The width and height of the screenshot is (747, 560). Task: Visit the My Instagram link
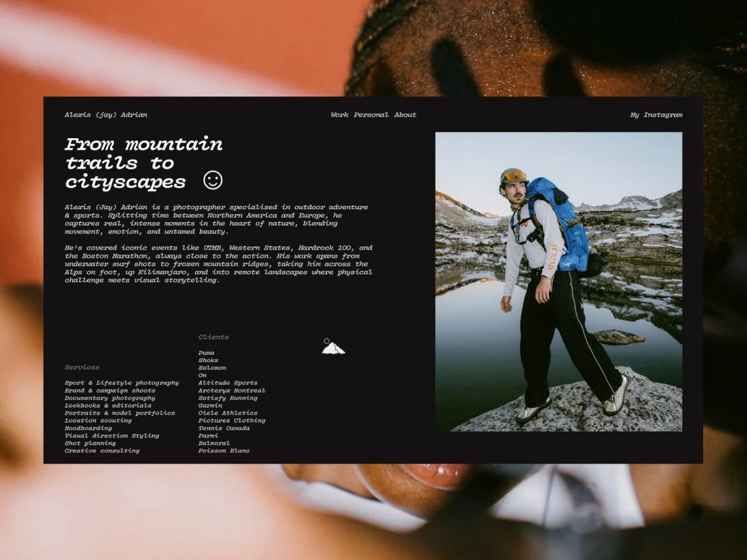pyautogui.click(x=656, y=115)
